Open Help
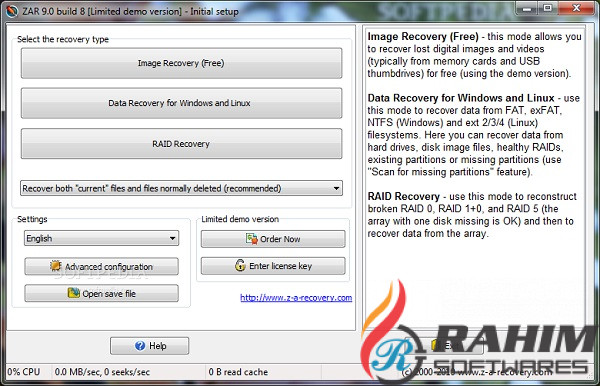Viewport: 600px width, 386px height. (x=150, y=346)
